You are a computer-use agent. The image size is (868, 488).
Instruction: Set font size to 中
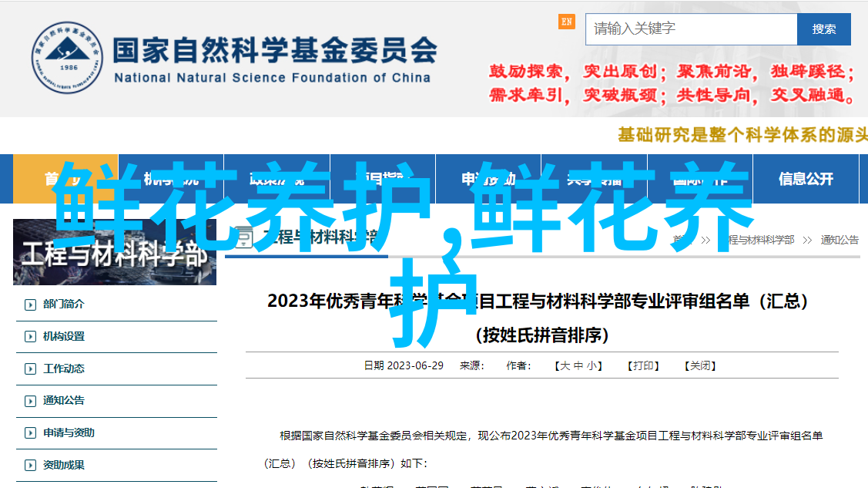pyautogui.click(x=578, y=366)
